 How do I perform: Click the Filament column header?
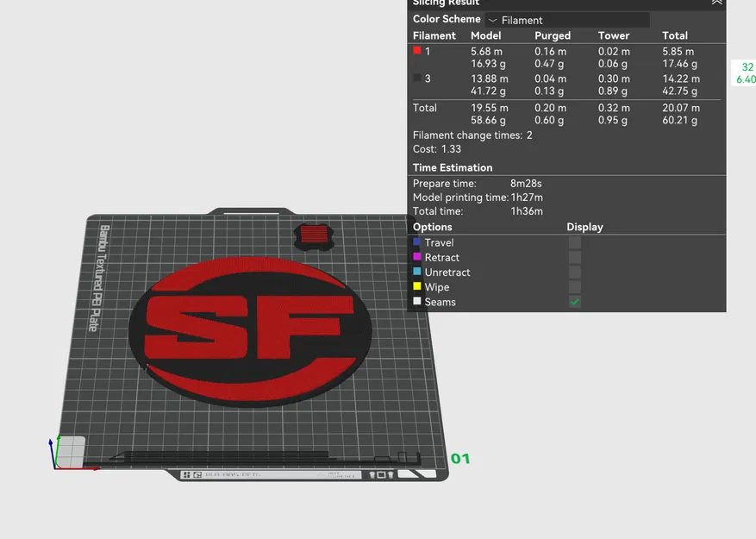pyautogui.click(x=434, y=35)
